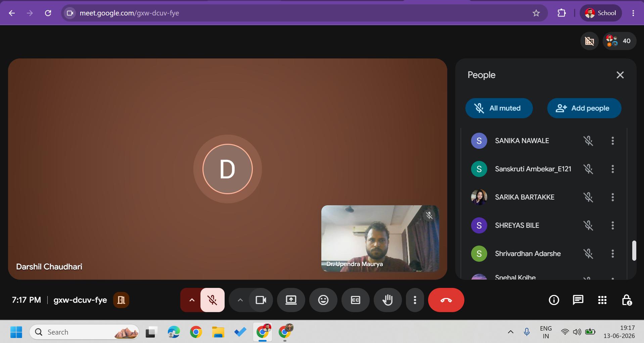
Task: Open Task View icon on taskbar
Action: click(x=152, y=332)
